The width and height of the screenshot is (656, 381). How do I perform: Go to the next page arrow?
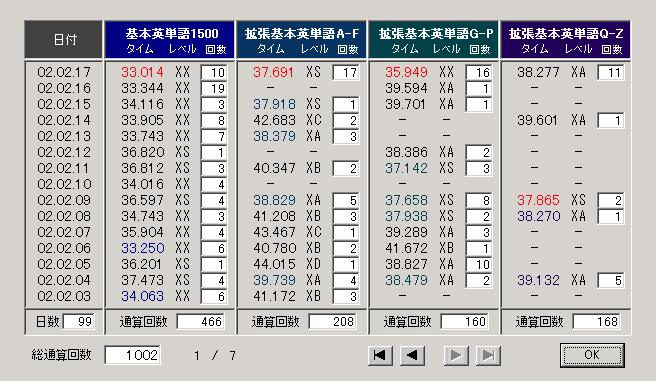click(456, 355)
